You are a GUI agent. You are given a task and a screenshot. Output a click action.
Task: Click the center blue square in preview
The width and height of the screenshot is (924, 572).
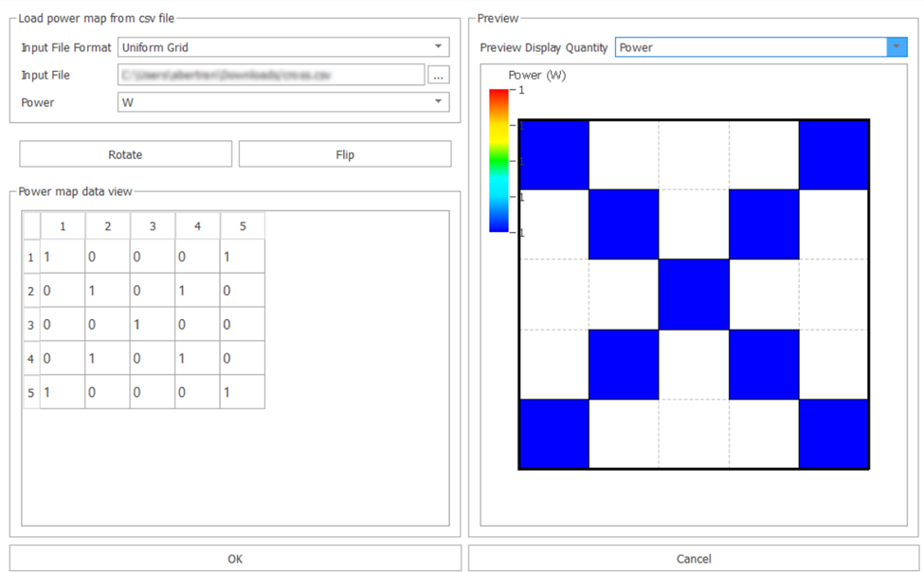694,295
